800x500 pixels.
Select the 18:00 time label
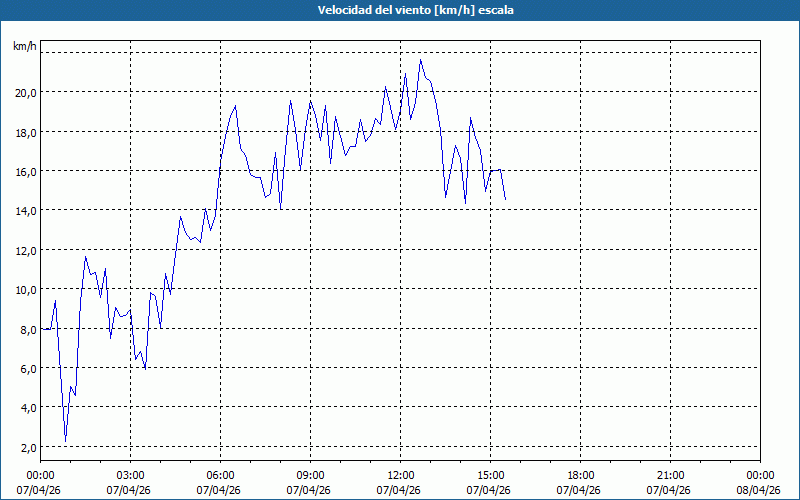580,475
